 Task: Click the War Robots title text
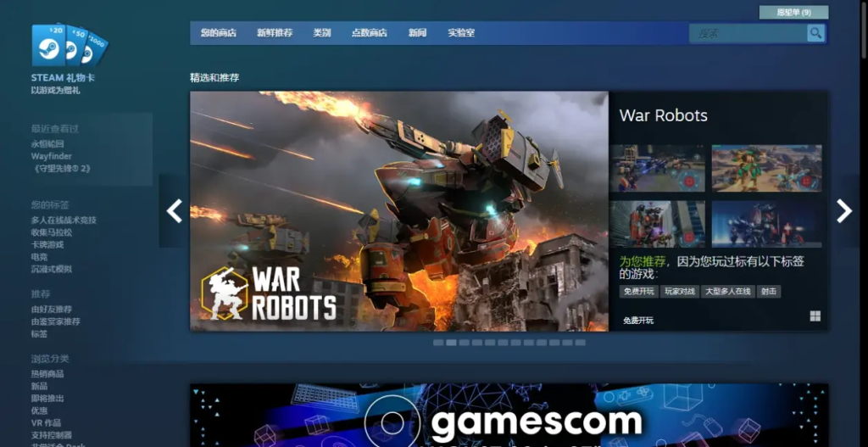tap(663, 115)
